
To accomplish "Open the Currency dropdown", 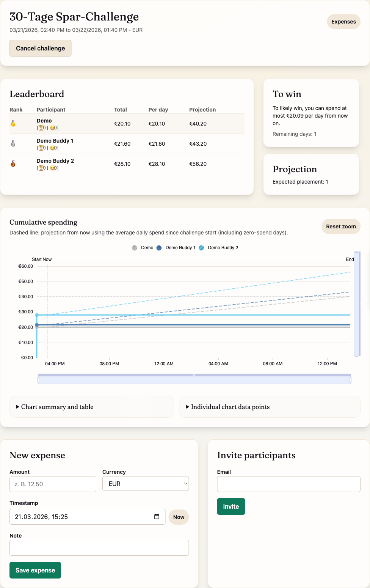I will coord(145,484).
